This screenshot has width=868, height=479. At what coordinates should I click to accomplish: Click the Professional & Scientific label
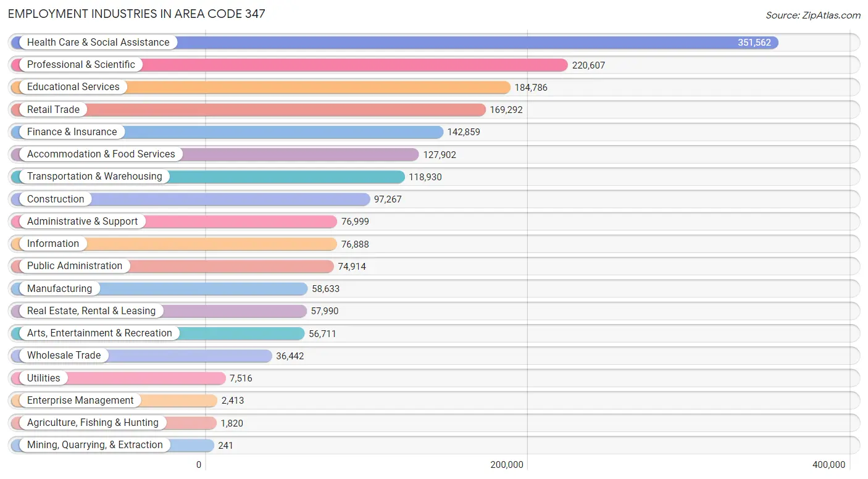[80, 64]
